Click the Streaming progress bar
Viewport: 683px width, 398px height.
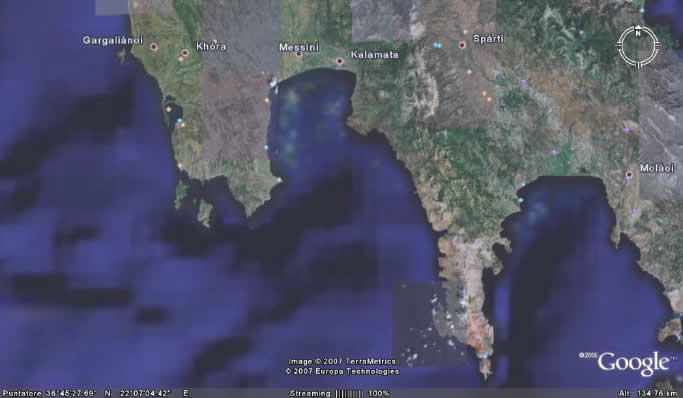[348, 394]
